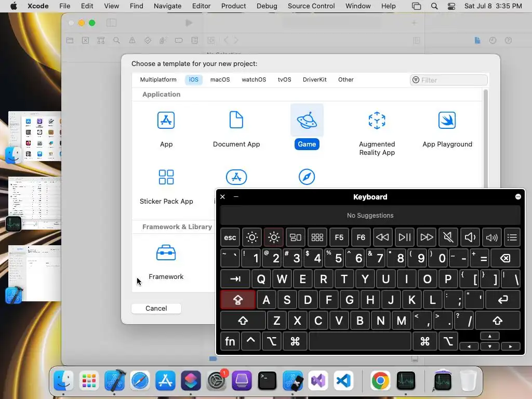Screen dimensions: 532x399
Task: Open Control Center in menu bar
Action: 451,6
